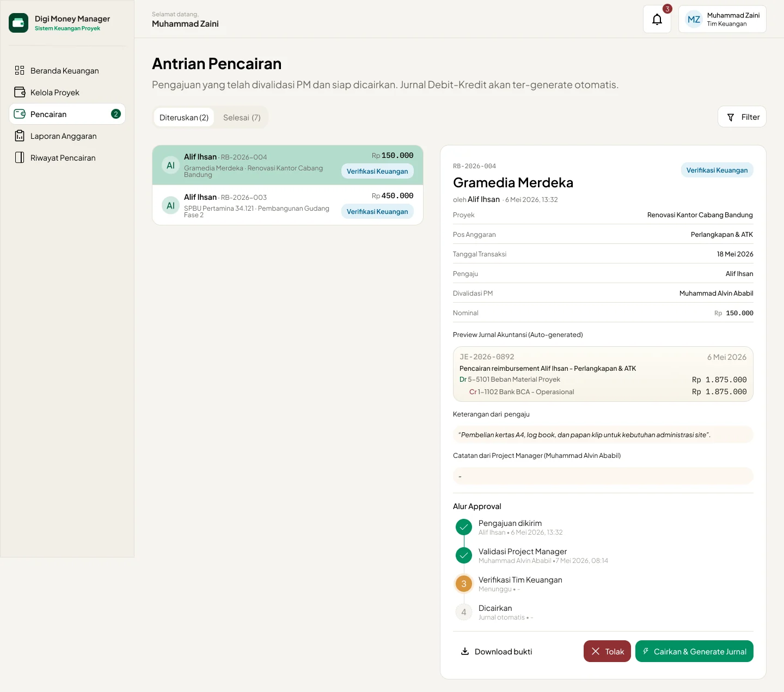Open Laporan Anggaran menu item
Image resolution: width=784 pixels, height=692 pixels.
(x=67, y=136)
